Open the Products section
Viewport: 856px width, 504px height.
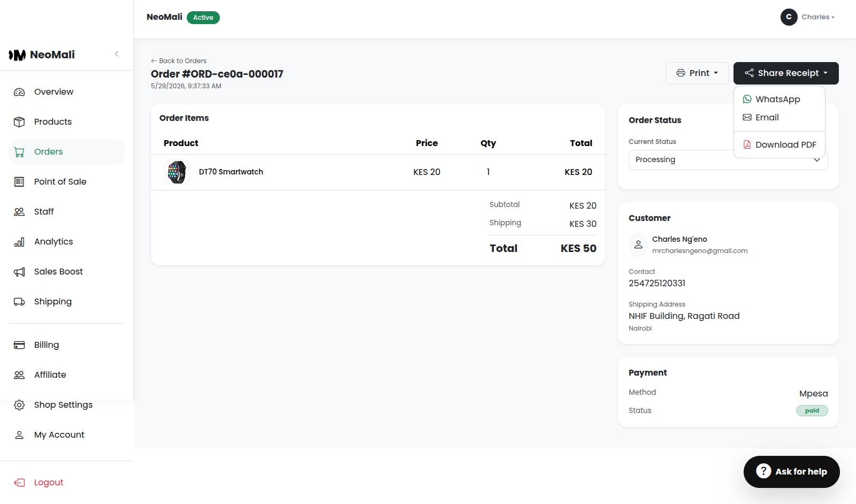[66, 122]
